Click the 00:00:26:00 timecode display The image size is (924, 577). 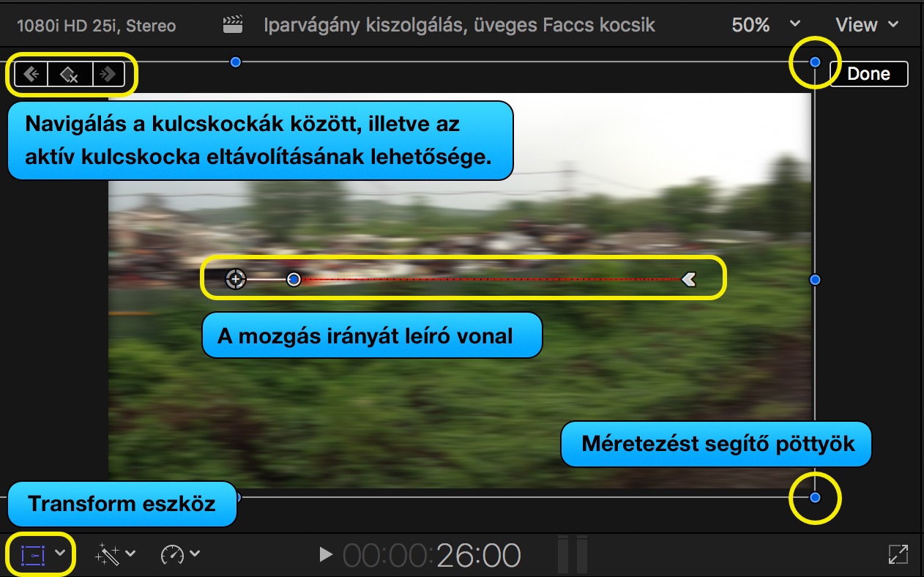(432, 556)
